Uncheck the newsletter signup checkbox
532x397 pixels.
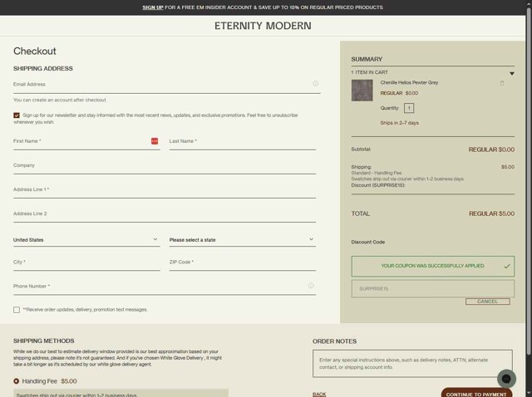tap(17, 115)
